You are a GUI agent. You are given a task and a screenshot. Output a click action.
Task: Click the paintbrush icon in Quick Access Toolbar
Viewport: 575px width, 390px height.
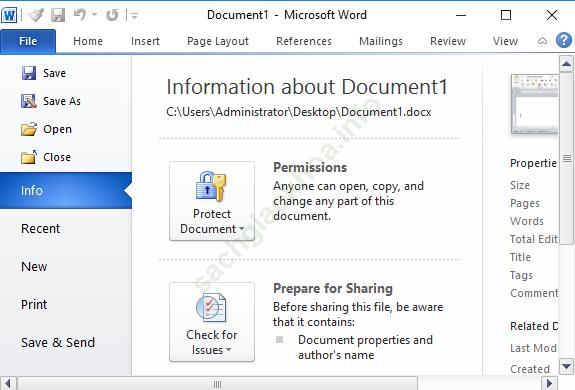click(x=36, y=15)
